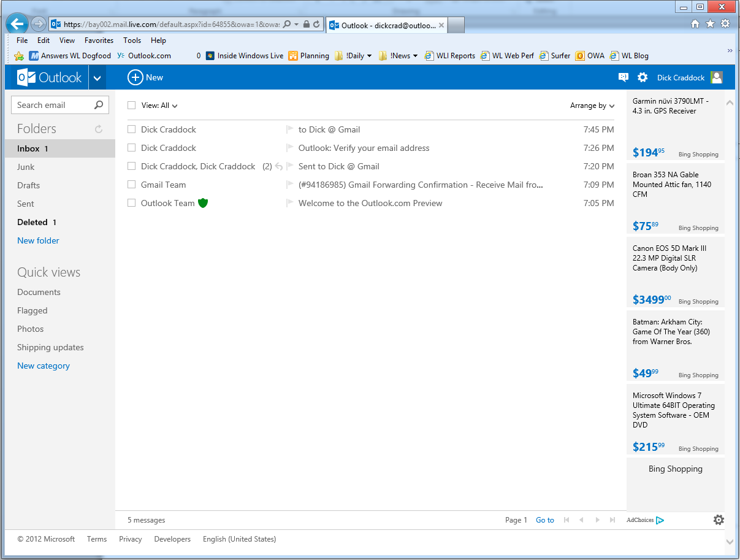
Task: Check the box for Outlook Team message
Action: [x=131, y=203]
